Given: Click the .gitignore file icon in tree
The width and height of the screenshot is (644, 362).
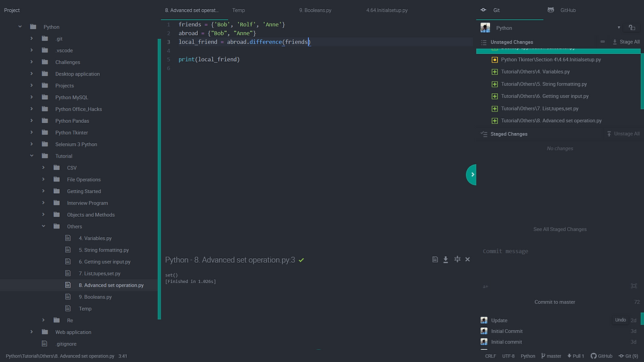Looking at the screenshot, I should (45, 344).
